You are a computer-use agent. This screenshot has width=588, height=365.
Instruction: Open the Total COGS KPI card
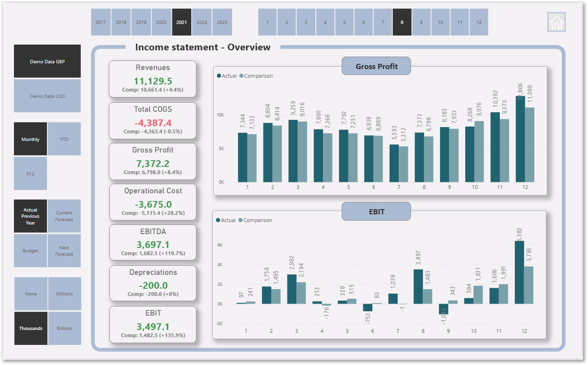click(x=153, y=120)
